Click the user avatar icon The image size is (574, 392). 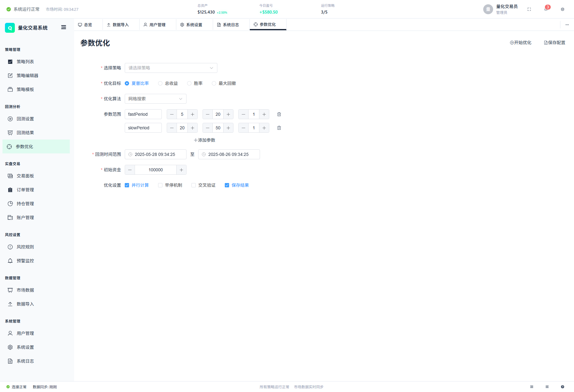488,9
